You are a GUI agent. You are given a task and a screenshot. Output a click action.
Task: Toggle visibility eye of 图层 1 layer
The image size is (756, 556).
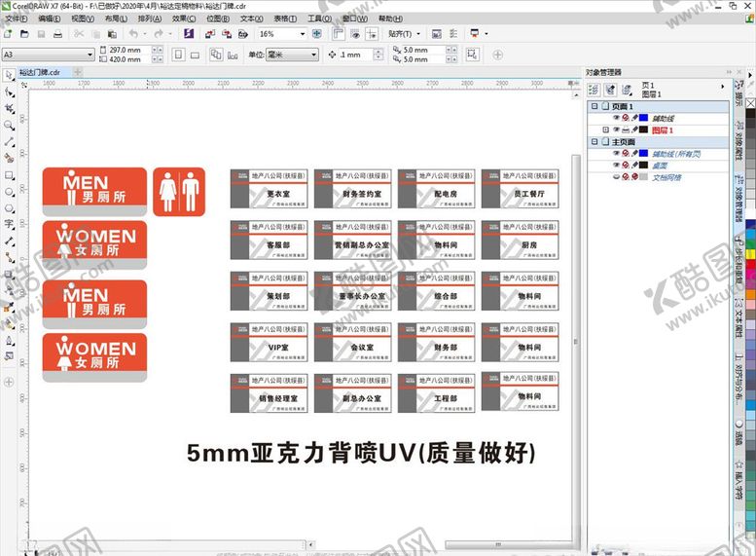pos(616,130)
